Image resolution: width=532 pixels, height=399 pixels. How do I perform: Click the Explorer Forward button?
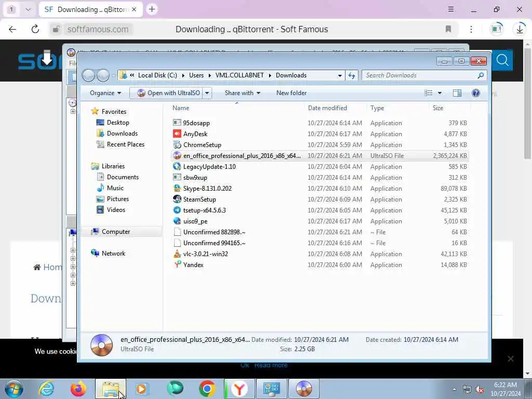pos(103,75)
